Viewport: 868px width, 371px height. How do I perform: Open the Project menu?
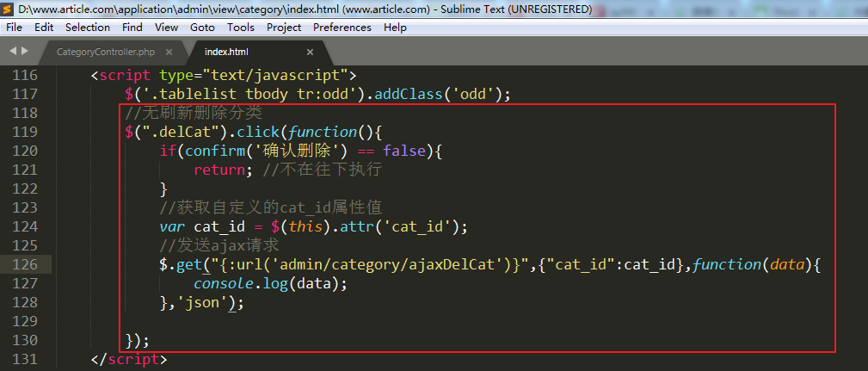(x=284, y=28)
